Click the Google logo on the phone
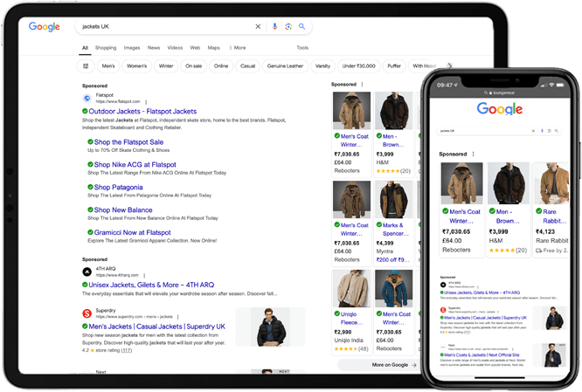 500,108
